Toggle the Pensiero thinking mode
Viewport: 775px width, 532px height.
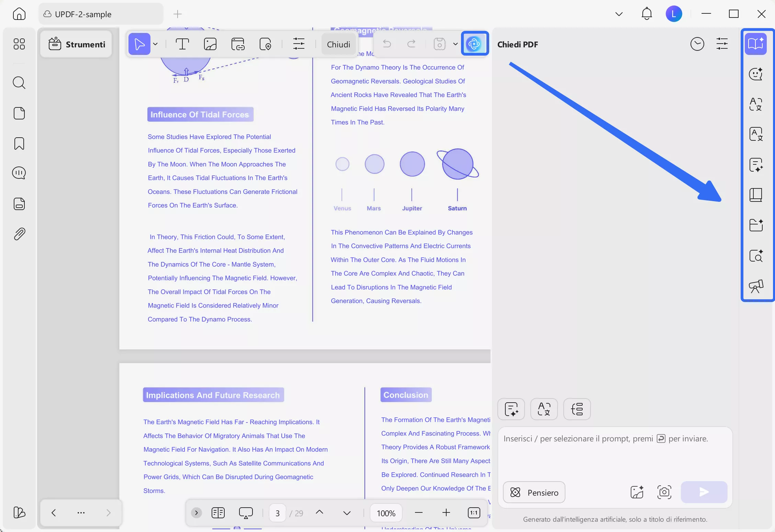pyautogui.click(x=534, y=492)
